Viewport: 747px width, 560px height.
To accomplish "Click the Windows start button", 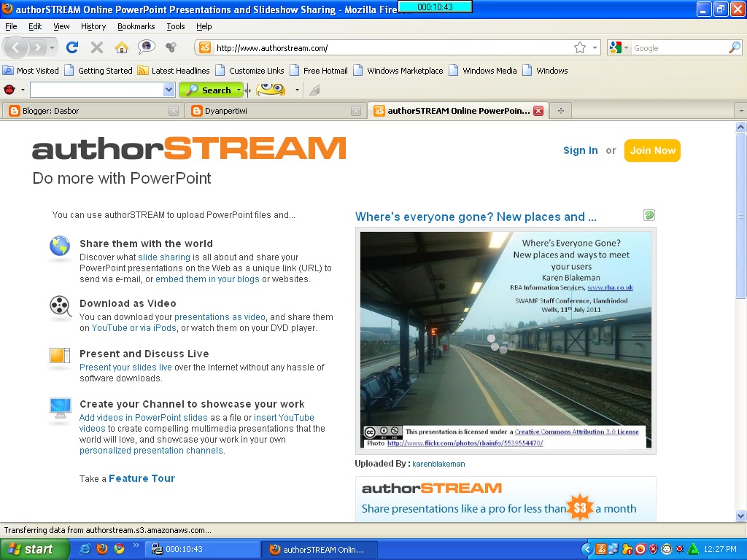I will tap(35, 549).
